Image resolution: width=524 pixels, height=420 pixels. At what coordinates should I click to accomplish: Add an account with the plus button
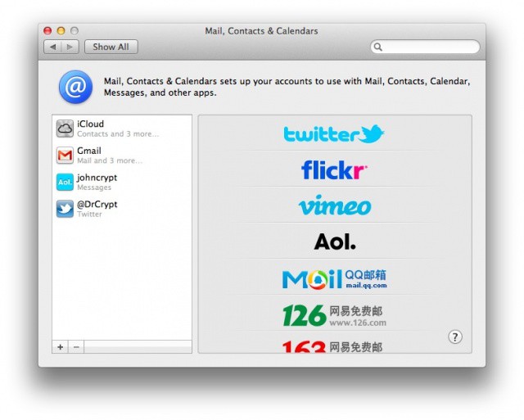pyautogui.click(x=60, y=347)
